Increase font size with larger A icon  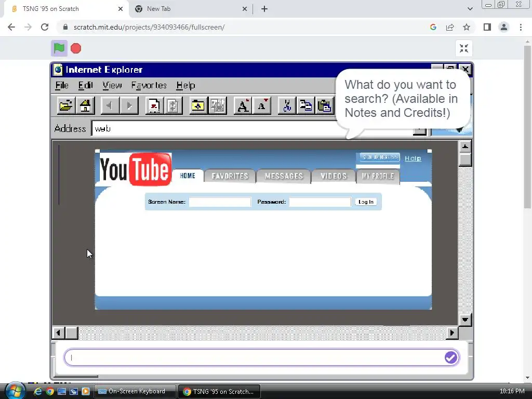point(243,105)
